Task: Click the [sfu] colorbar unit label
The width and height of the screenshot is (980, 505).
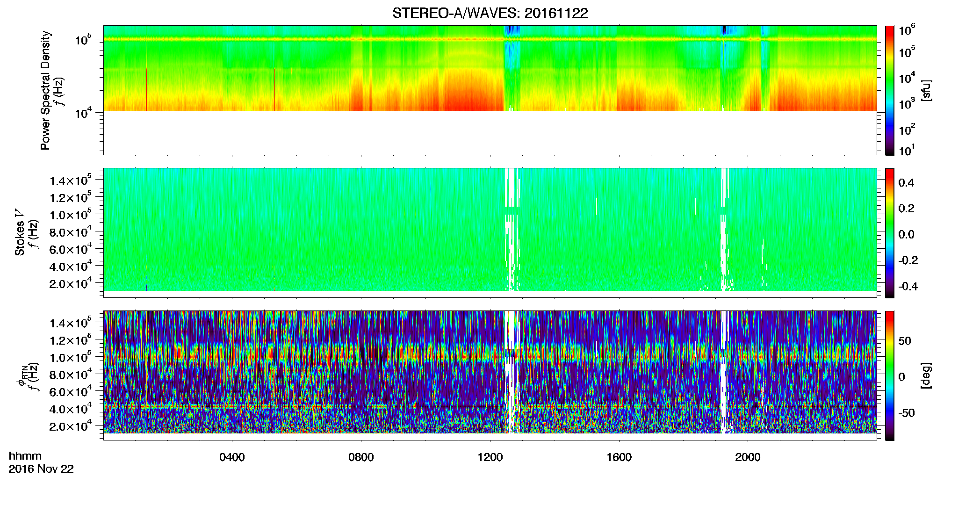Action: [x=926, y=90]
